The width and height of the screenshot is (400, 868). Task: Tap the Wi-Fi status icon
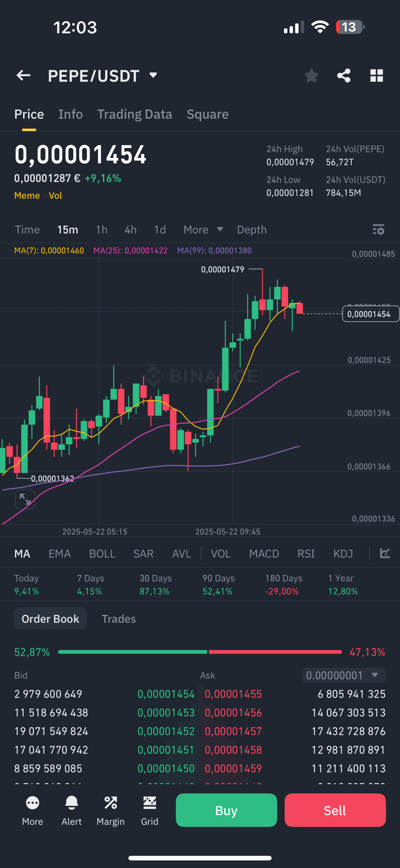click(x=320, y=27)
